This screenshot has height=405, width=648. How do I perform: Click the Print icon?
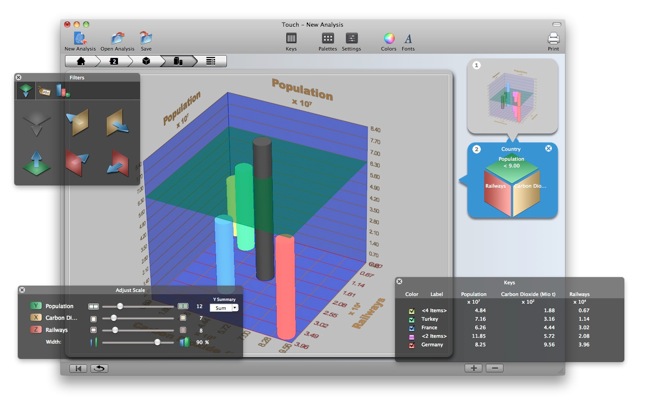point(553,39)
